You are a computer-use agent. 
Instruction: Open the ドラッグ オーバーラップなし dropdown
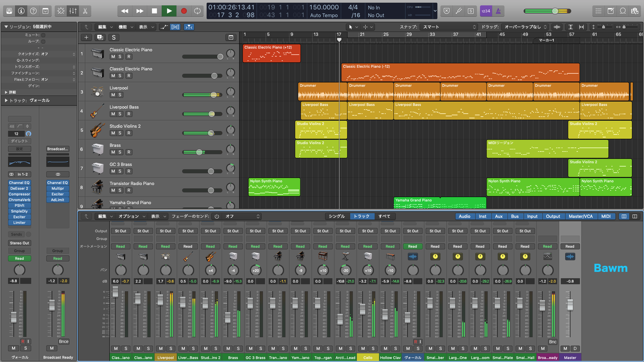525,27
